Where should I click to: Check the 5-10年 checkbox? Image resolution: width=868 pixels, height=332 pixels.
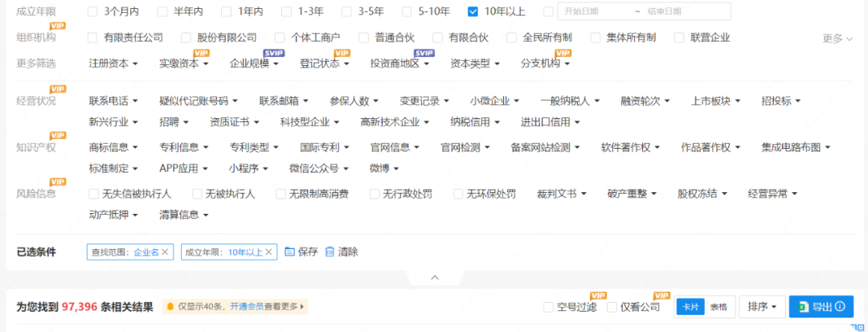click(x=407, y=11)
